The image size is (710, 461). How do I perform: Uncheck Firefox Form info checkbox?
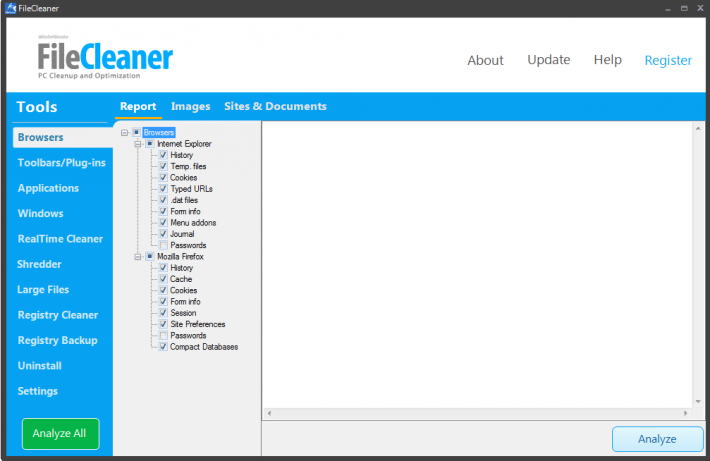click(163, 302)
